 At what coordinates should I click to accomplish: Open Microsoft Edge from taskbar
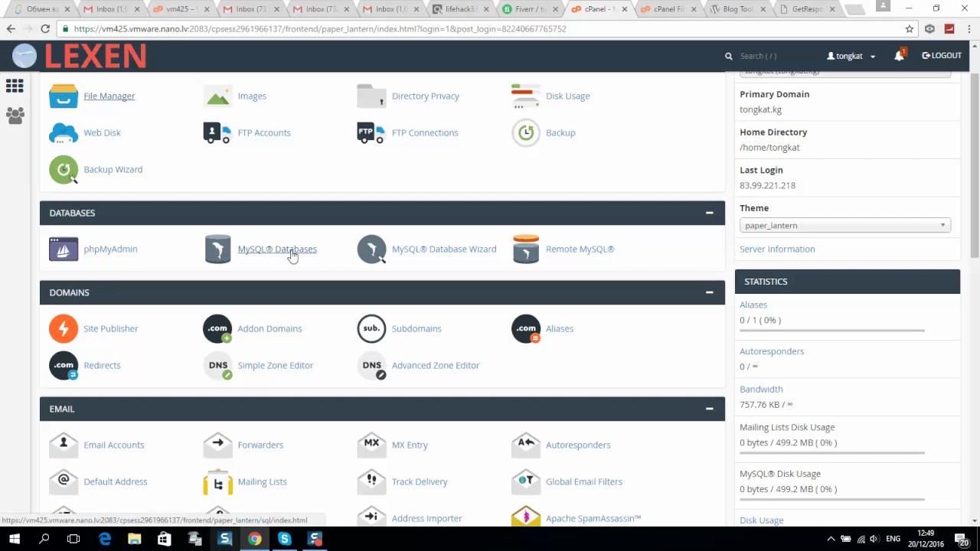(x=105, y=539)
